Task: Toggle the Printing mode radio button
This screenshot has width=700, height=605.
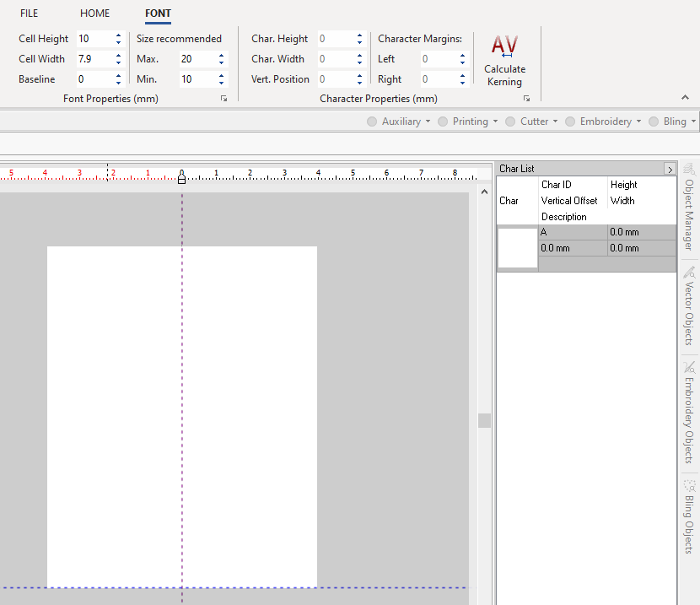Action: (443, 122)
